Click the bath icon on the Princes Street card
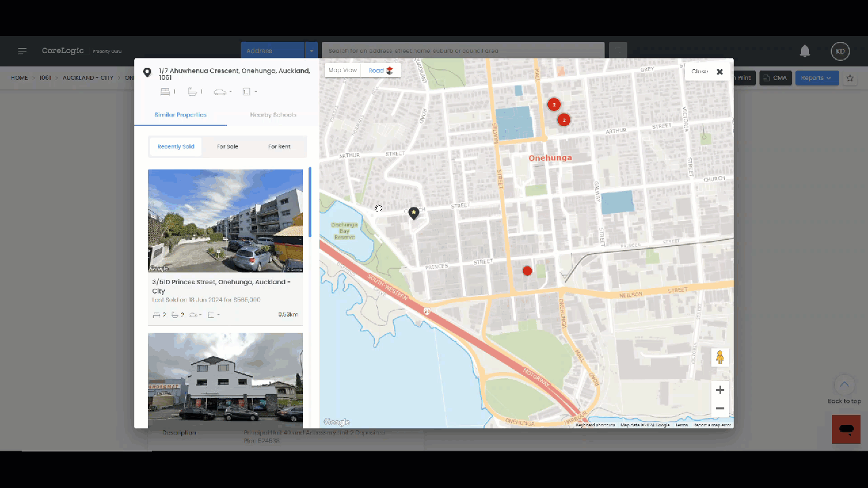This screenshot has height=488, width=868. [x=175, y=314]
